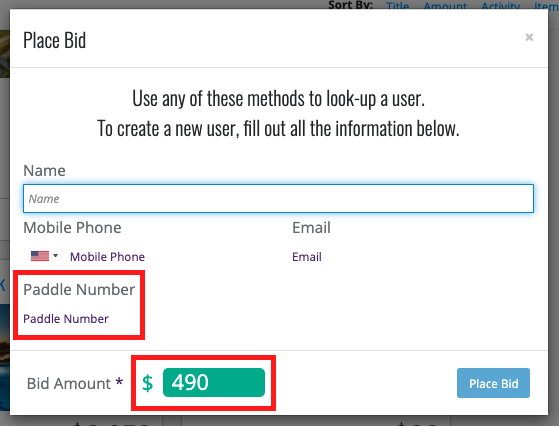Click the blue Place Bid button
The width and height of the screenshot is (559, 426).
tap(493, 383)
